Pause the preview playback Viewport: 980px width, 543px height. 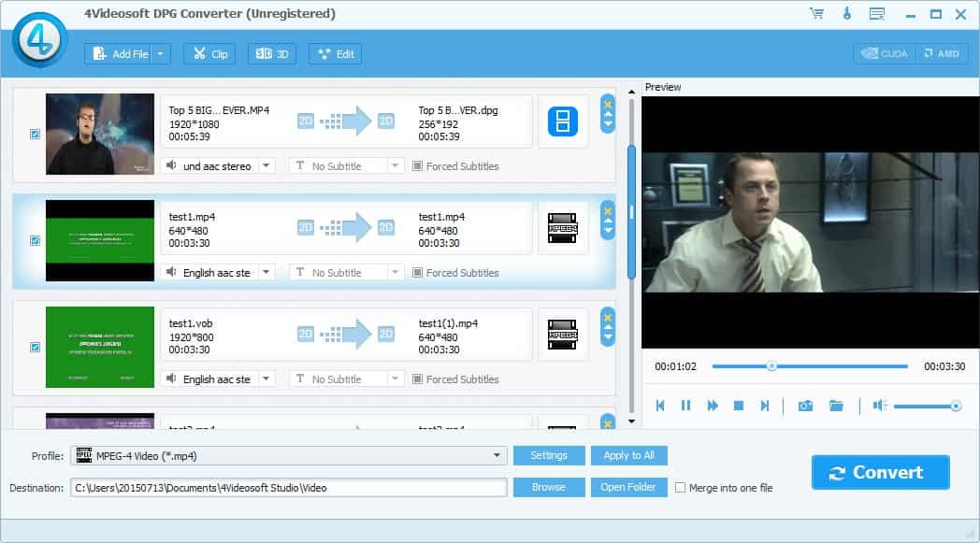(685, 406)
